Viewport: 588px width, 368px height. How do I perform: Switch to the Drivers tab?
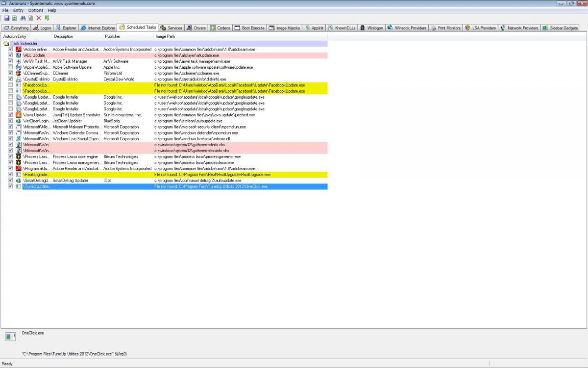196,28
